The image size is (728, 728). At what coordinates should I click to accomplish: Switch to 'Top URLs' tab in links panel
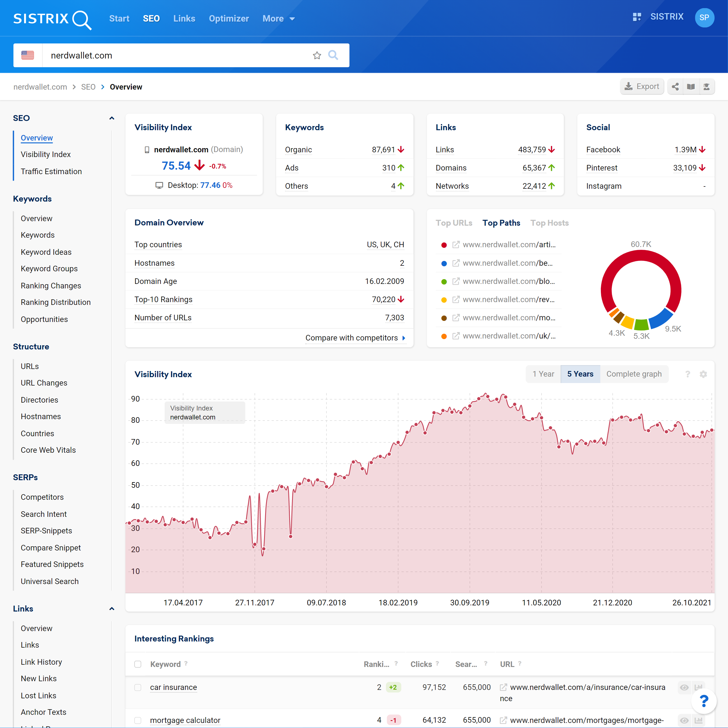click(x=453, y=223)
